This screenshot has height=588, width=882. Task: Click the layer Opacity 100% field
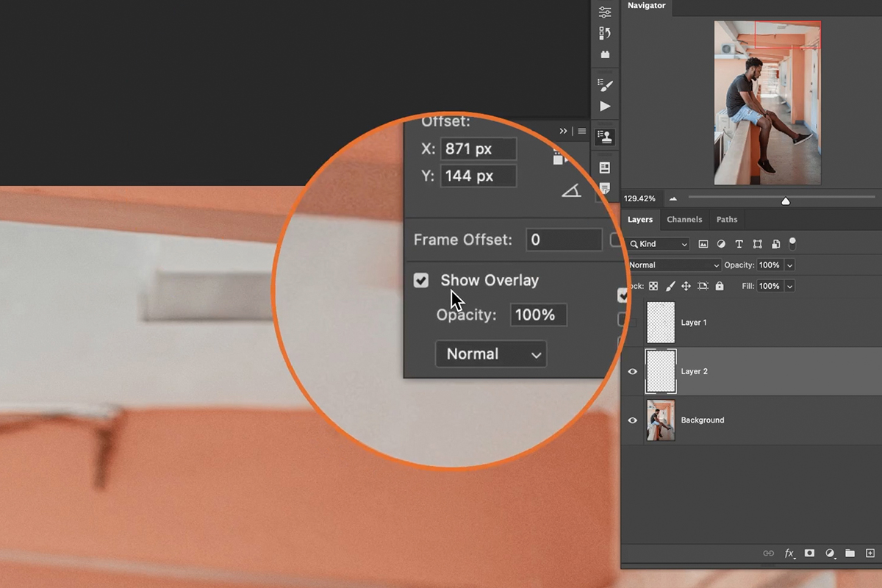click(x=770, y=265)
